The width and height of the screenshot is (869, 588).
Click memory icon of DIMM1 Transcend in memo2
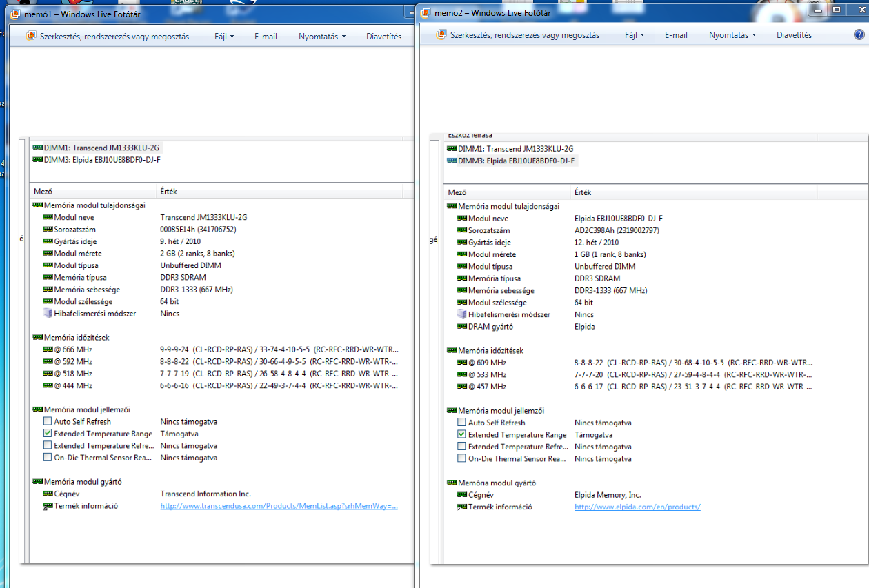click(452, 148)
